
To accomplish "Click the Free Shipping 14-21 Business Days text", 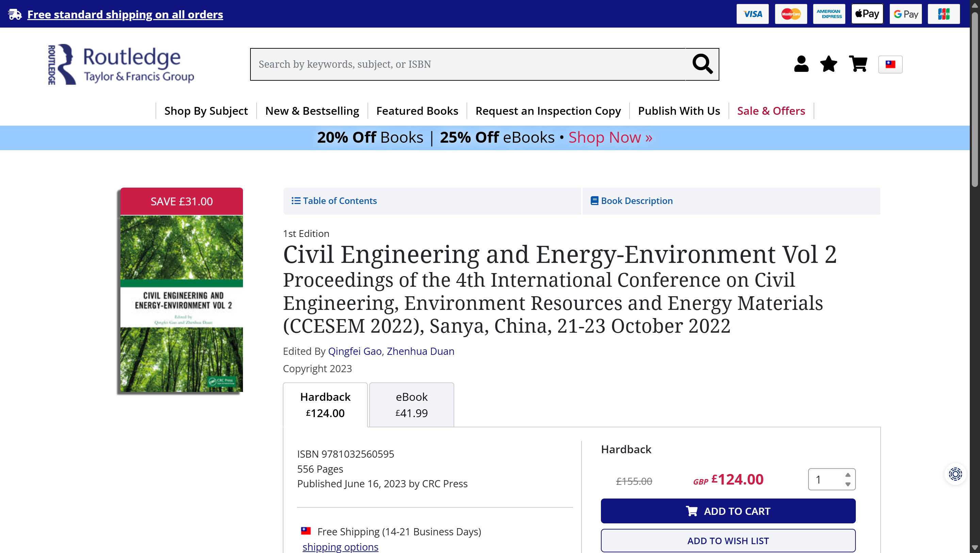I will tap(399, 532).
